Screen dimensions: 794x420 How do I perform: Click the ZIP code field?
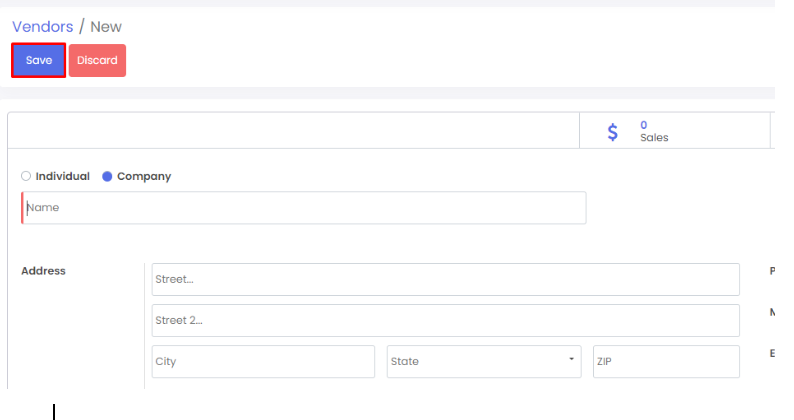665,361
